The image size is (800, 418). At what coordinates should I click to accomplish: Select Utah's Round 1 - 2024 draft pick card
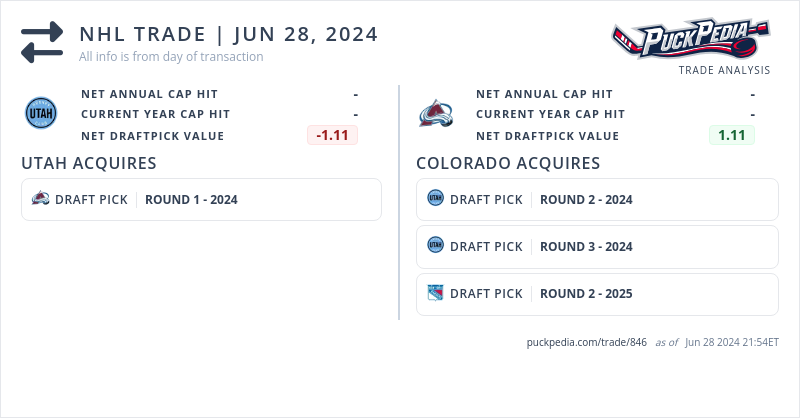[201, 199]
